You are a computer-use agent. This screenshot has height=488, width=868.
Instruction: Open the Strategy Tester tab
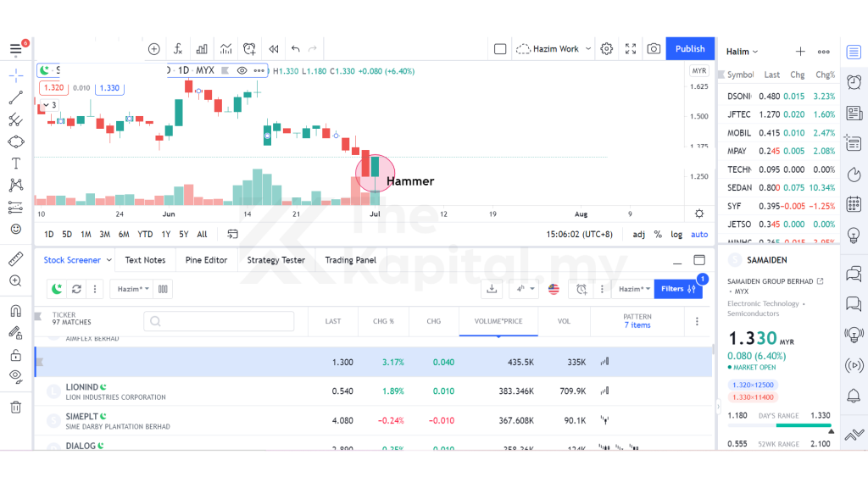(x=275, y=260)
